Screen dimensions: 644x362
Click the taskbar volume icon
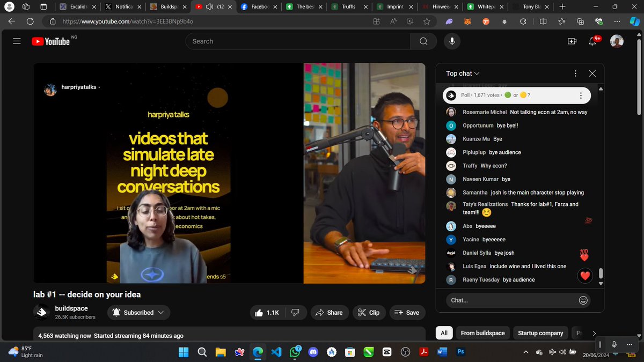(562, 352)
